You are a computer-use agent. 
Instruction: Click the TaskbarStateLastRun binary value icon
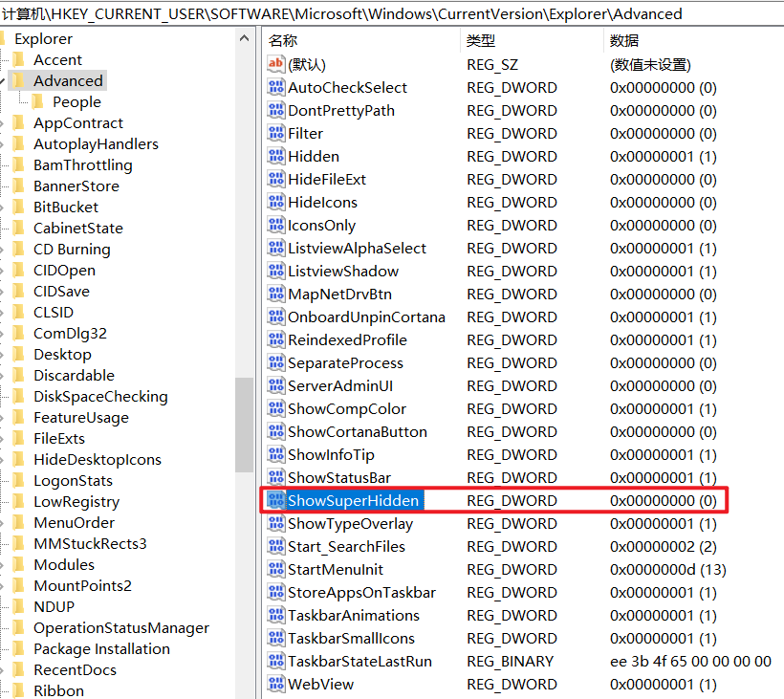(x=275, y=661)
